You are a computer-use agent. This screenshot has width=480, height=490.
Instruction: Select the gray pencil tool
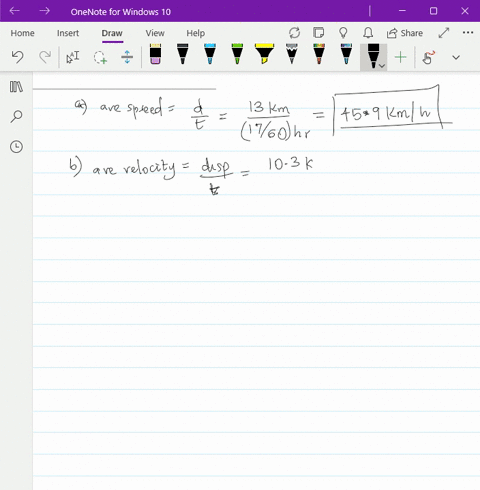(x=292, y=54)
